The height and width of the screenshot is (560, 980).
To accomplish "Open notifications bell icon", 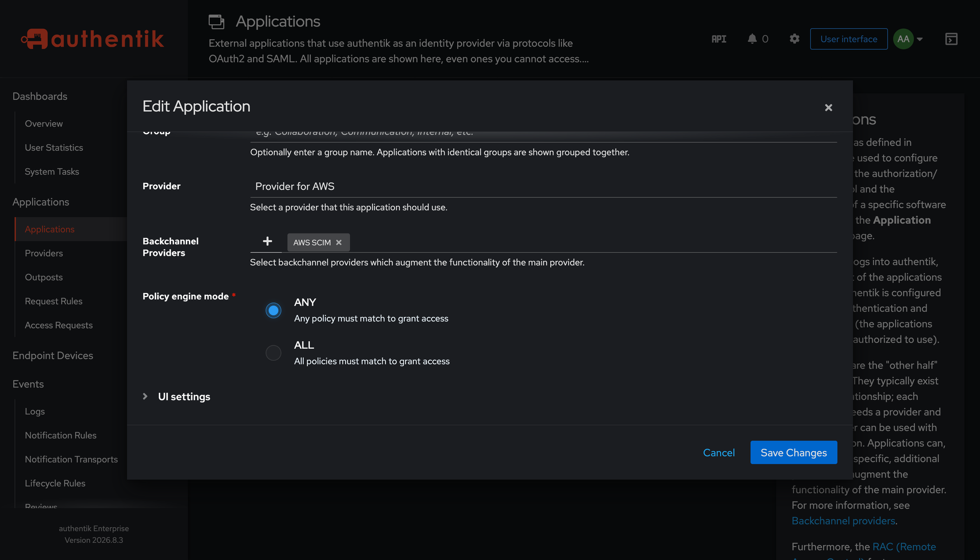I will click(x=752, y=39).
